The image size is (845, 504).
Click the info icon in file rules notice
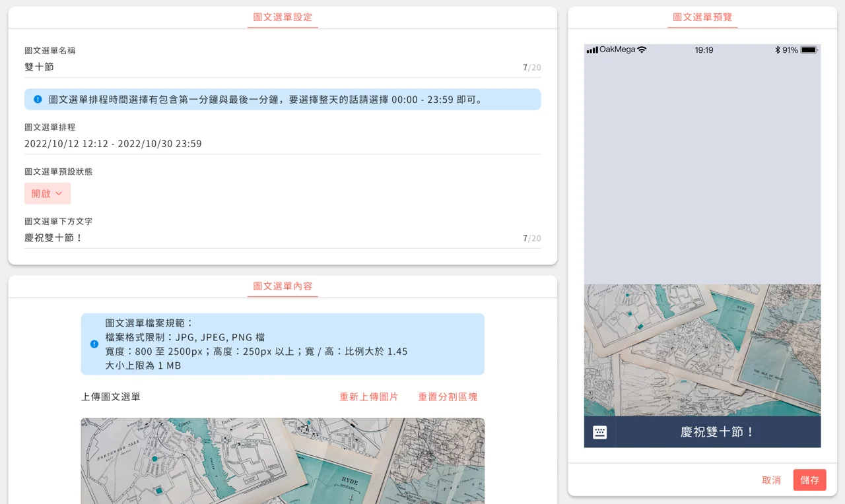(x=94, y=344)
